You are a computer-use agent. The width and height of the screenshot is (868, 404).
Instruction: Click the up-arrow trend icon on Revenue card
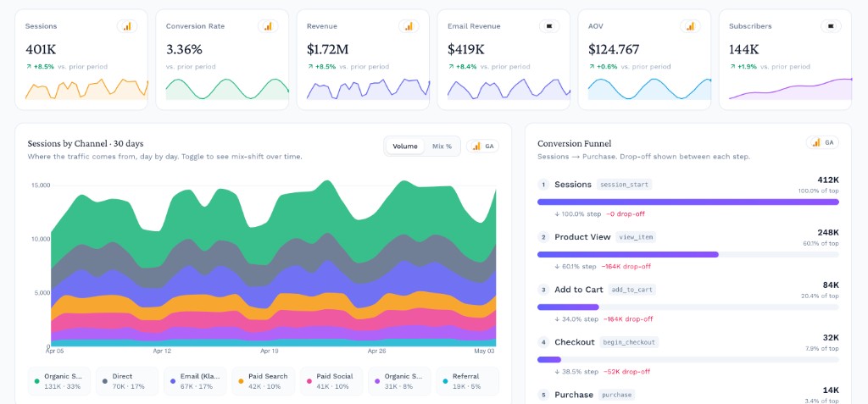(309, 66)
